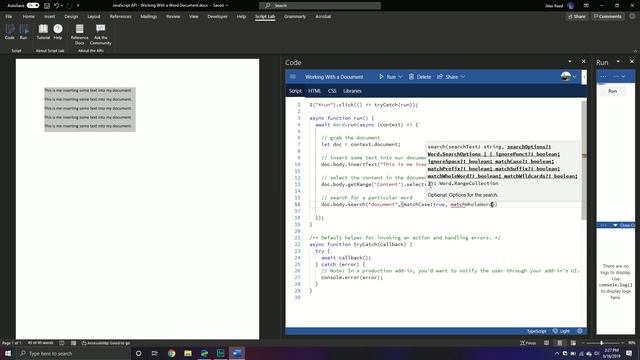
Task: Open the Mailings ribbon tab
Action: 149,17
